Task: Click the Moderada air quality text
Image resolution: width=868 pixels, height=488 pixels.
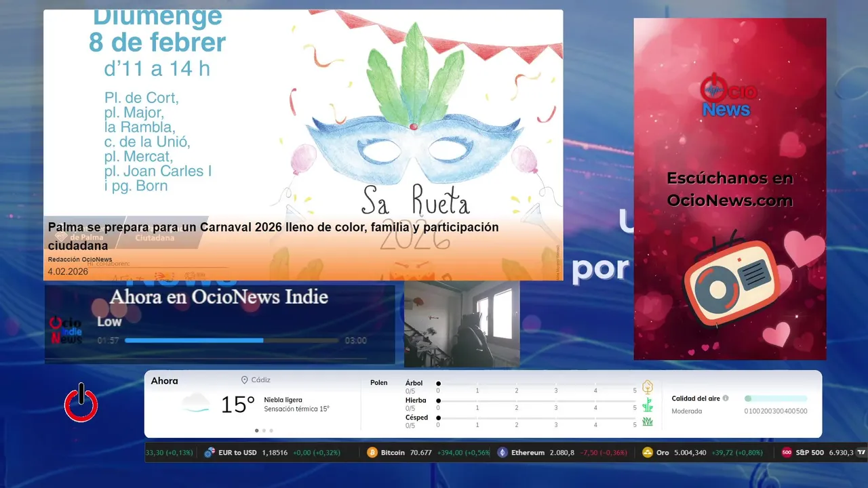Action: pyautogui.click(x=687, y=411)
